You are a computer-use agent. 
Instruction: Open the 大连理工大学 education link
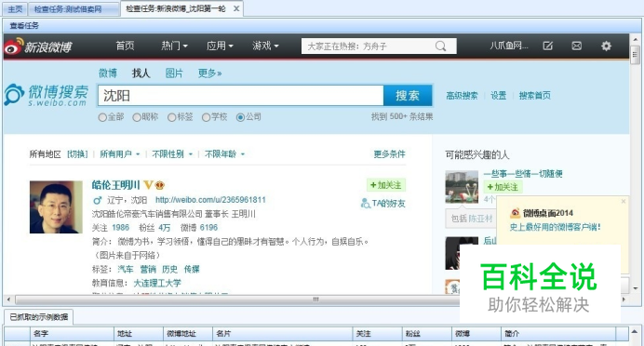tap(157, 283)
